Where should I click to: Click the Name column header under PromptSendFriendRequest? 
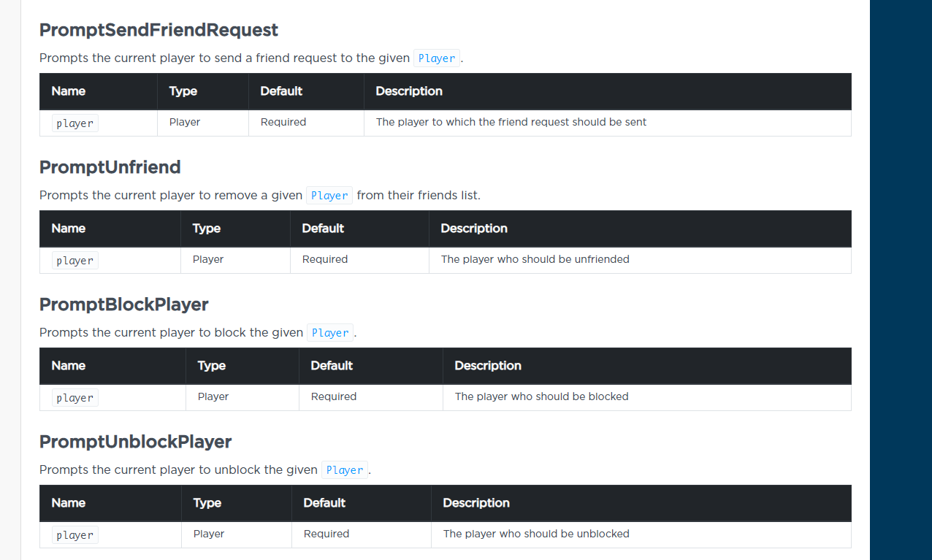coord(68,91)
